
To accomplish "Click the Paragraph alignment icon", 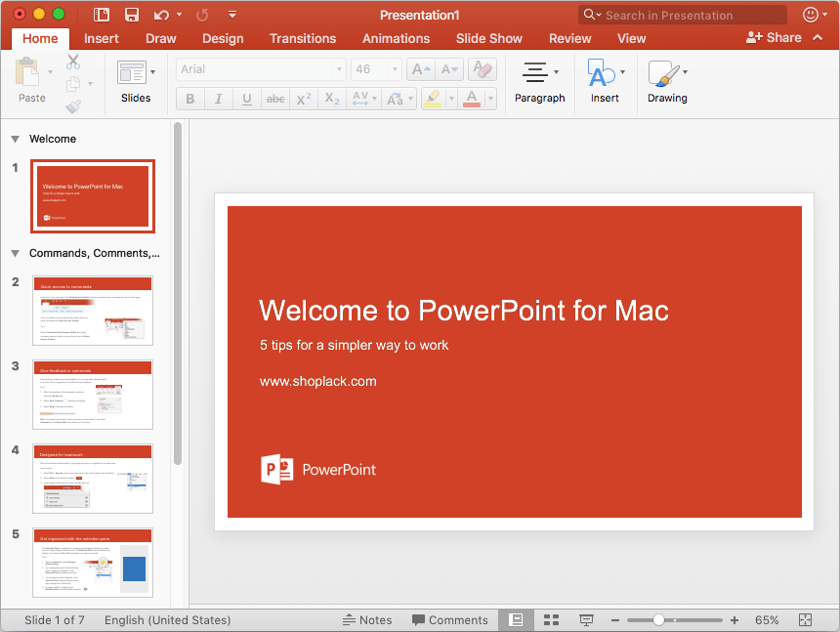I will pos(535,71).
